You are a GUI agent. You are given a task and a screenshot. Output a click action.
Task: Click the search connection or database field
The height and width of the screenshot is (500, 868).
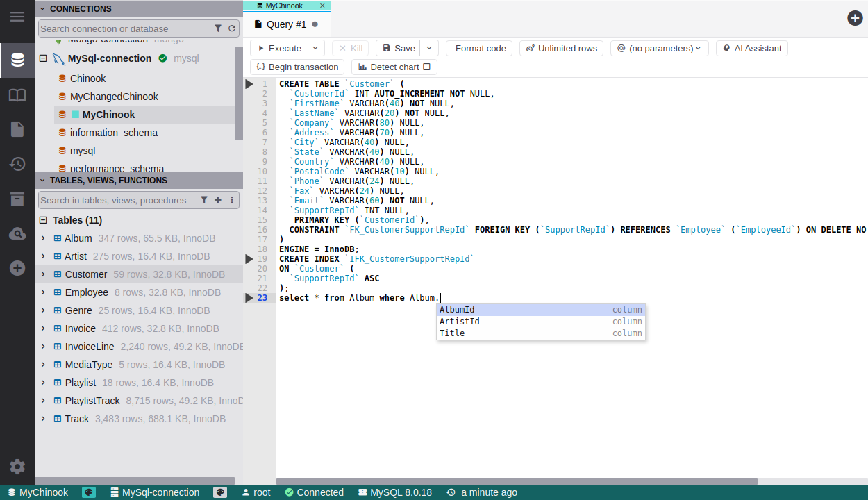tap(125, 28)
